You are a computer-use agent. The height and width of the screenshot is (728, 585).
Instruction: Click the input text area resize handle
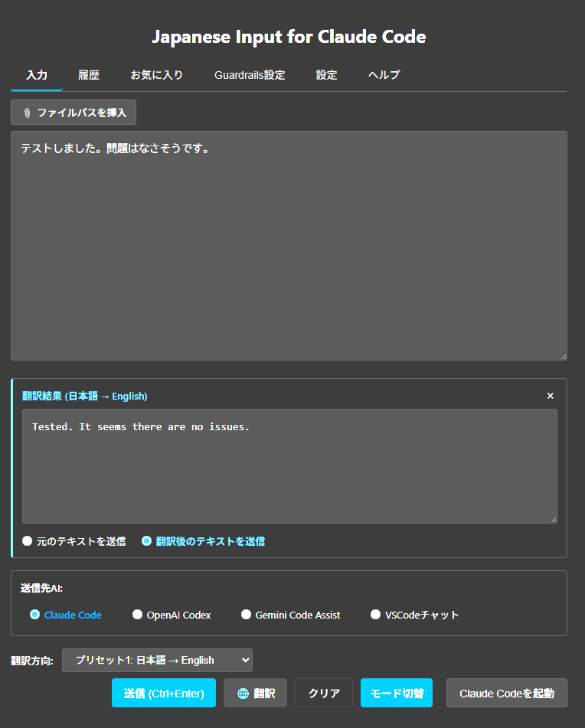(x=564, y=357)
